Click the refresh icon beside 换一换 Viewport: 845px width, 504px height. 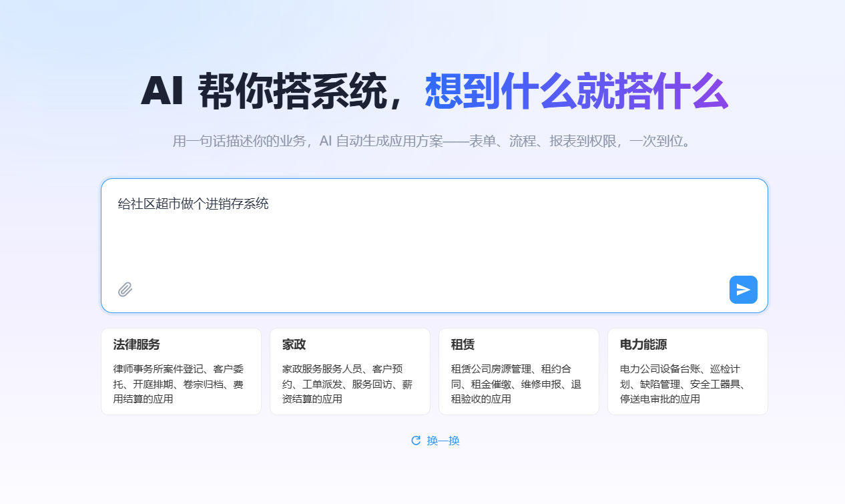416,441
